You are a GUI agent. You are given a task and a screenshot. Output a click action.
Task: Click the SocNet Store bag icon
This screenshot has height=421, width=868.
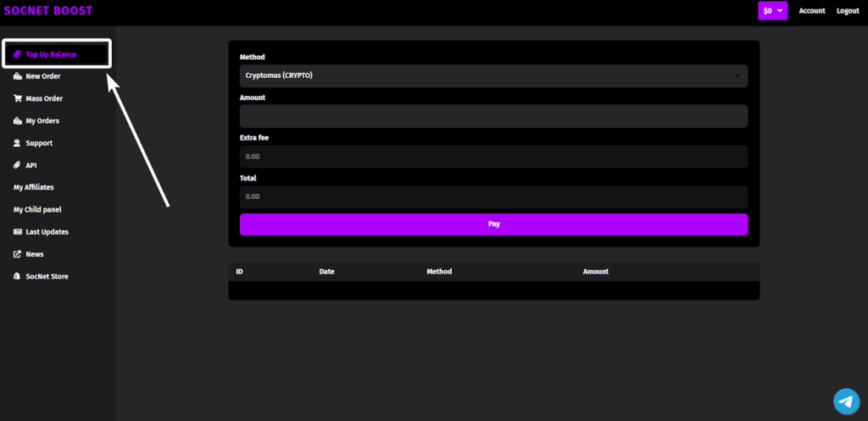coord(18,276)
